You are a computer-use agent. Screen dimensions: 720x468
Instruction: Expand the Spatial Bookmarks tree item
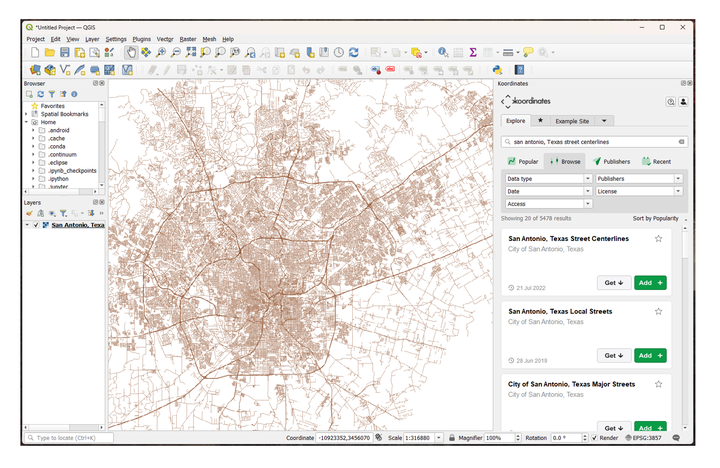pos(27,114)
